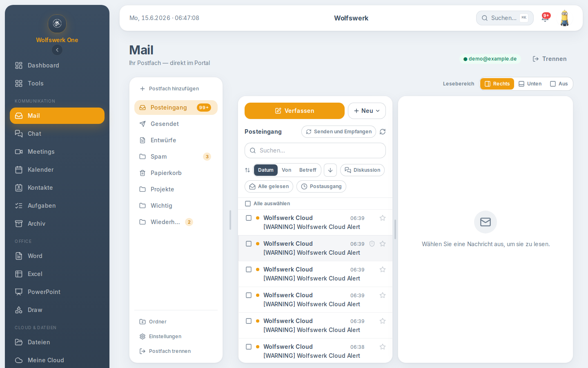Viewport: 588px width, 368px height.
Task: Open Kalender in the sidebar
Action: [x=57, y=170]
